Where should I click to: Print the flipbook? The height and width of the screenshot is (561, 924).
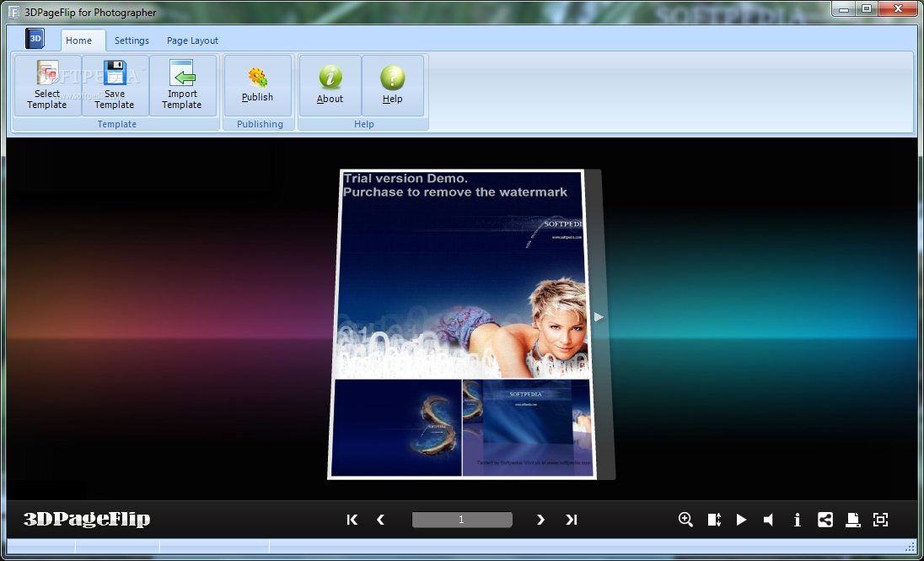click(852, 520)
